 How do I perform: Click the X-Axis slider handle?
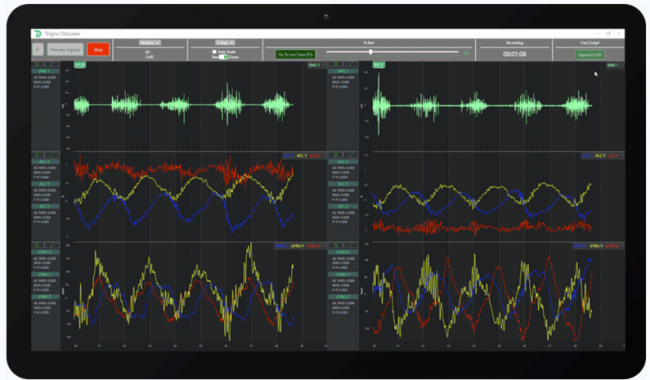[371, 52]
